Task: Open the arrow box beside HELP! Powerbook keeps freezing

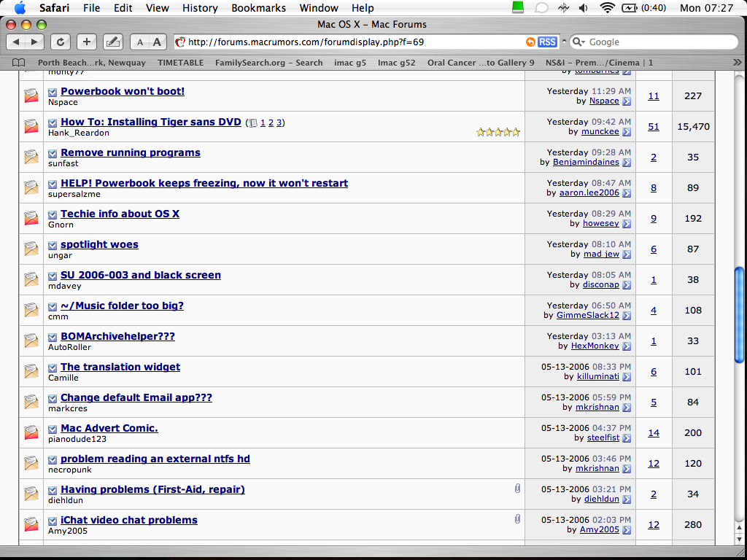Action: pos(53,184)
